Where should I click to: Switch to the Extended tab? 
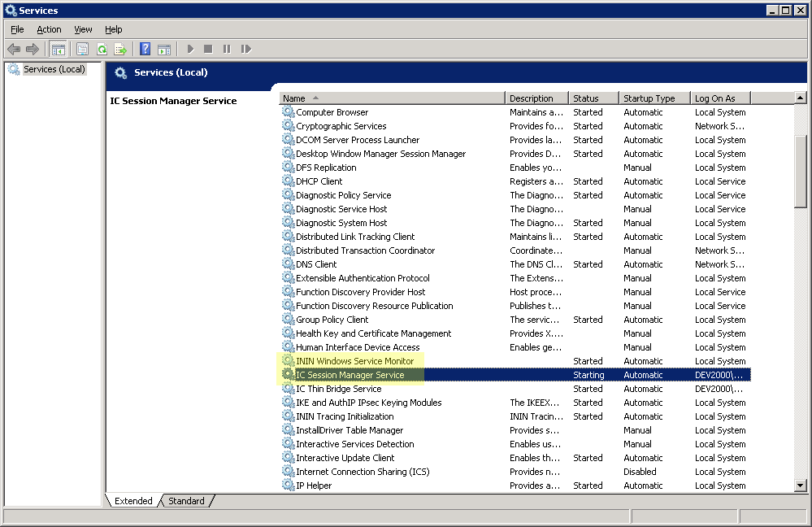(x=133, y=501)
